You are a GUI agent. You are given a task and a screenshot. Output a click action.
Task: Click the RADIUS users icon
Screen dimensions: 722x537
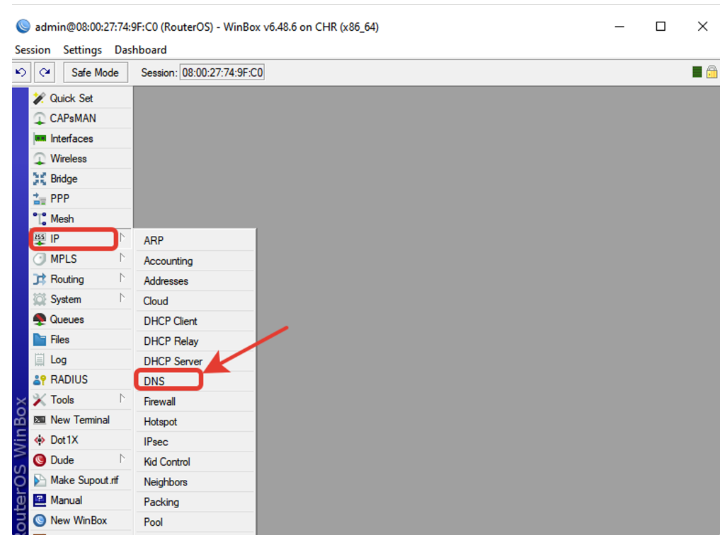(x=40, y=380)
